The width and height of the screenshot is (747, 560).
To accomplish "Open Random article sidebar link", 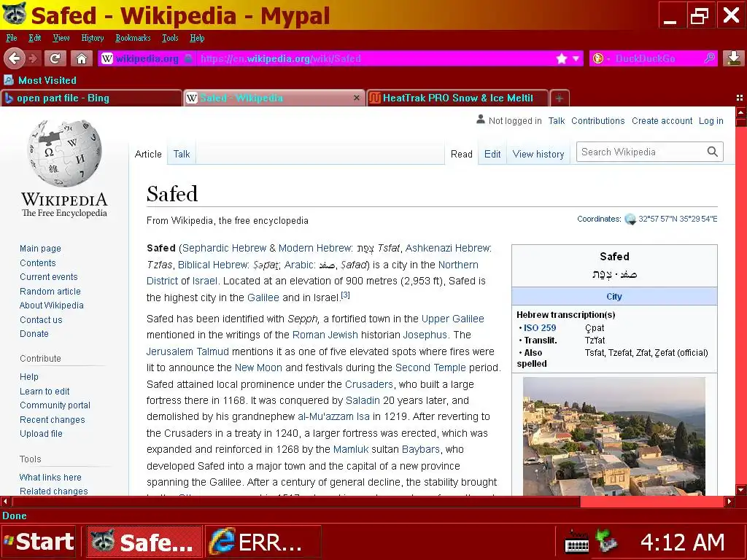I will [50, 292].
